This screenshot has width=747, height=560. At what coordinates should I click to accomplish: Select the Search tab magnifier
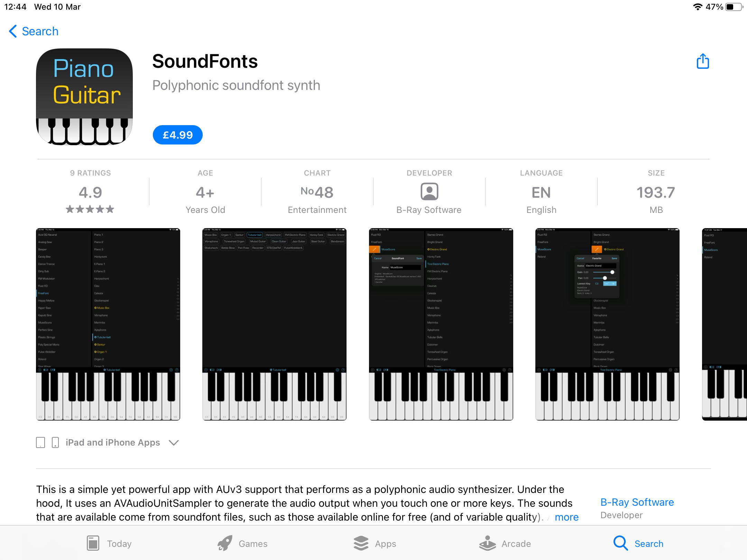(x=621, y=543)
